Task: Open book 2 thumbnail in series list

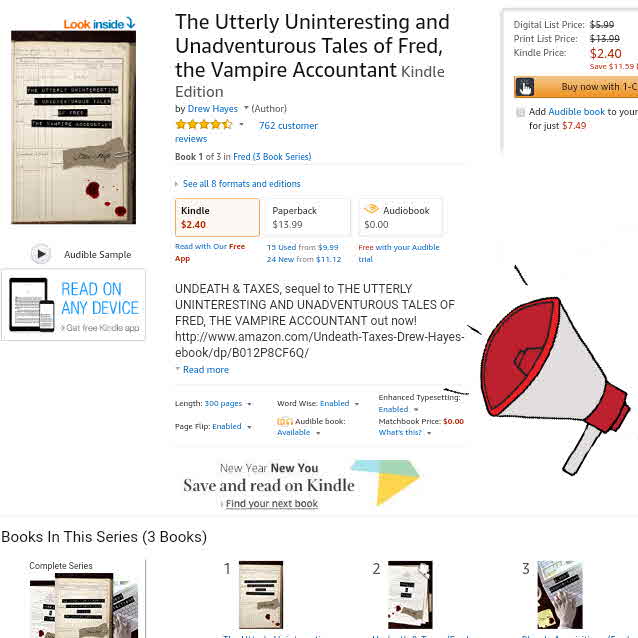Action: point(410,594)
